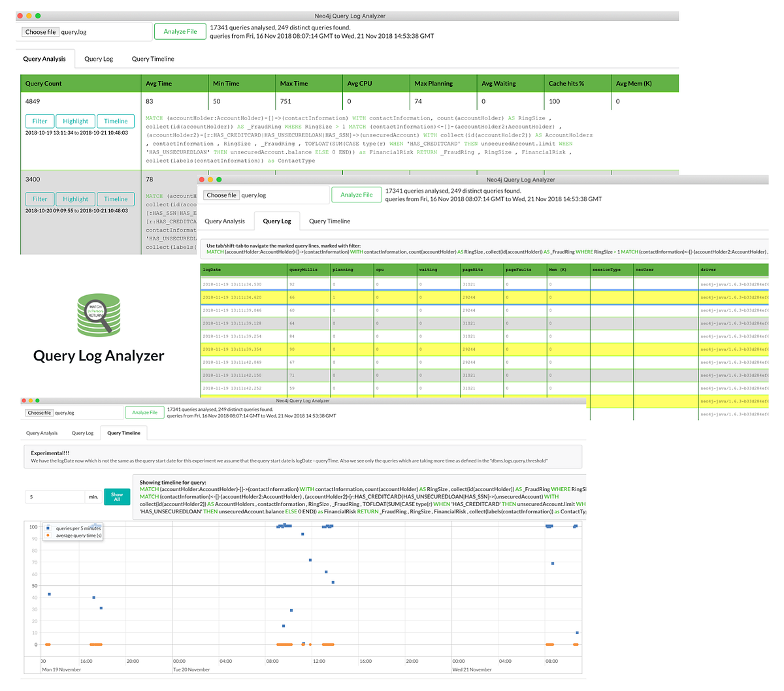Click the Filter button on the second query group
Screen dimensions: 784x691
39,199
